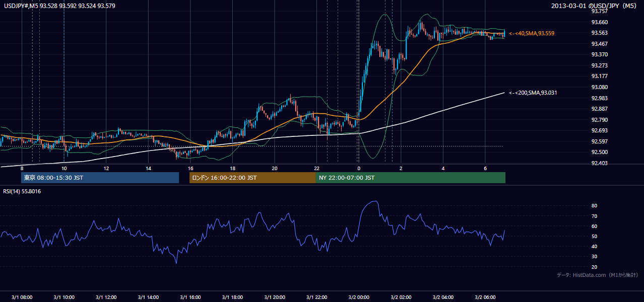The height and width of the screenshot is (302, 644).
Task: Click hour tick 8 below the price chart
Action: [x=22, y=168]
